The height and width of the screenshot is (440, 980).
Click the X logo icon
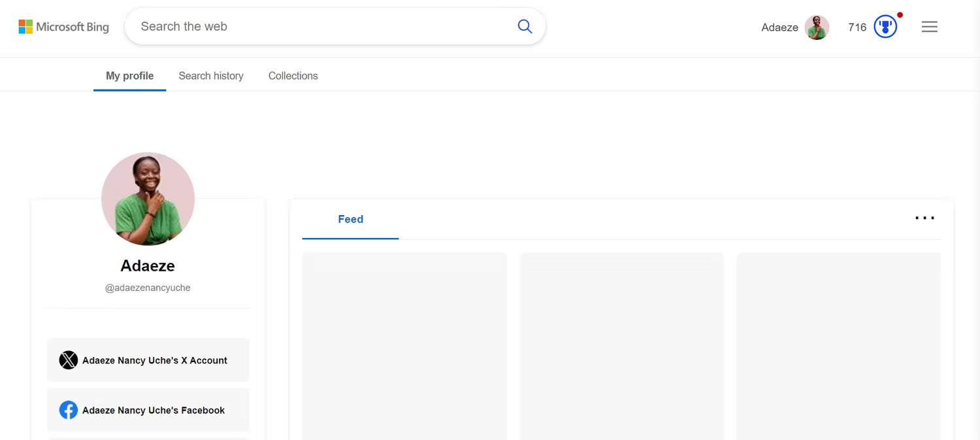69,360
